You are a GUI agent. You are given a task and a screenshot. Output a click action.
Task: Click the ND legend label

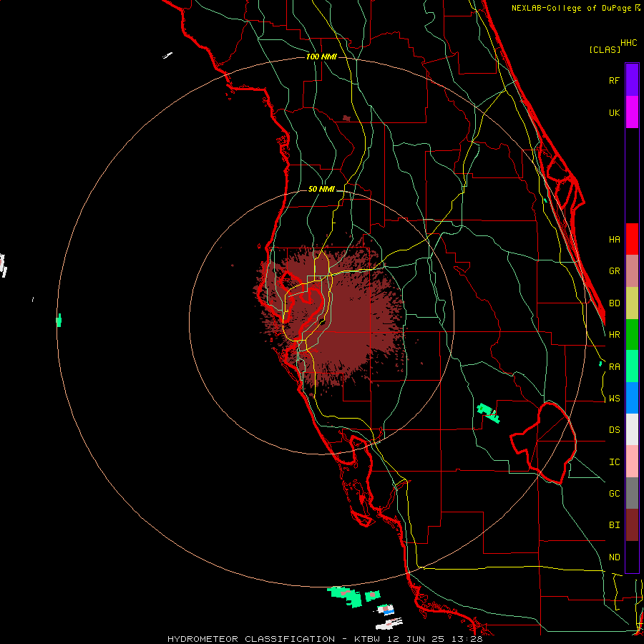614,557
